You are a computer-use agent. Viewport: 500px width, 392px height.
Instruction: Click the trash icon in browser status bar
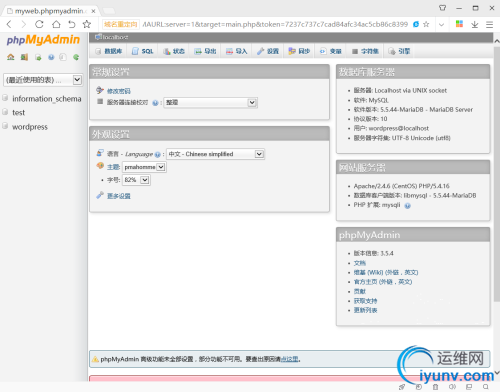[435, 387]
